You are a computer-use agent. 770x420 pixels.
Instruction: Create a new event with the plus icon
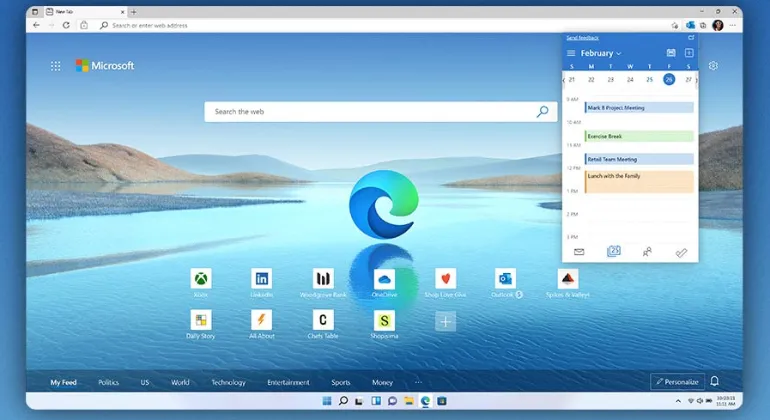click(x=689, y=53)
